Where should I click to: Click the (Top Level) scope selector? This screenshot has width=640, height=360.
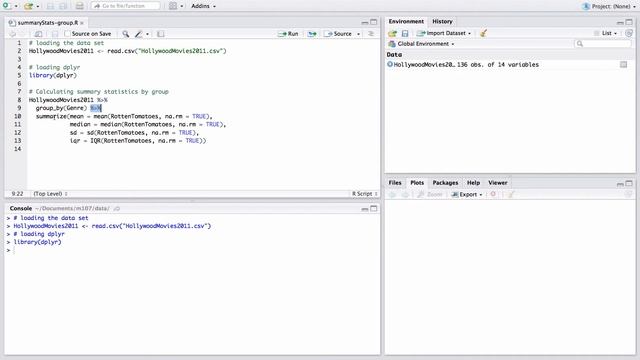pyautogui.click(x=50, y=194)
